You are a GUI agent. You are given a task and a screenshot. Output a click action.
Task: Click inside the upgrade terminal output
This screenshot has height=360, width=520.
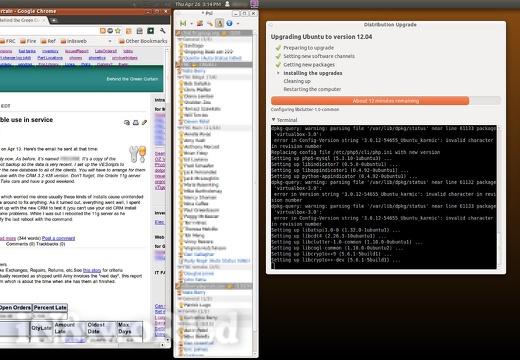pyautogui.click(x=384, y=197)
